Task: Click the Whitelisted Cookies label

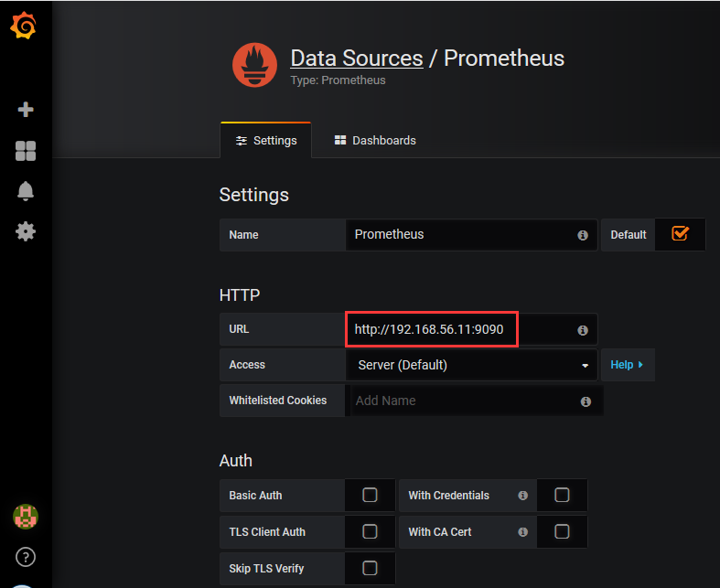Action: (278, 401)
